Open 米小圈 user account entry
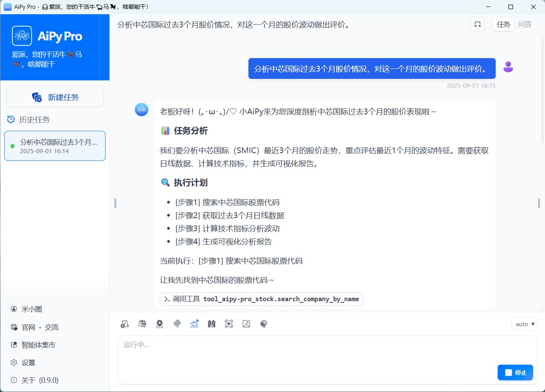The height and width of the screenshot is (392, 545). point(32,309)
